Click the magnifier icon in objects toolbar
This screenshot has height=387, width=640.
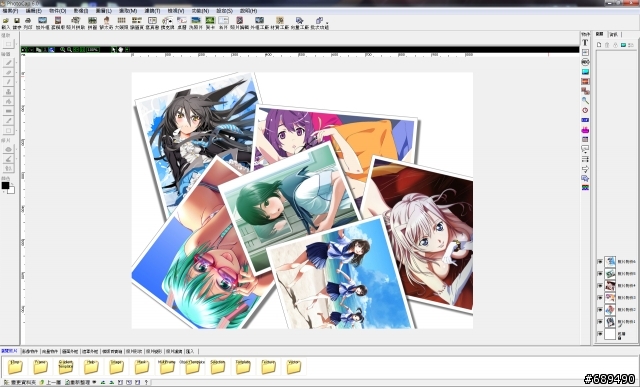[585, 100]
